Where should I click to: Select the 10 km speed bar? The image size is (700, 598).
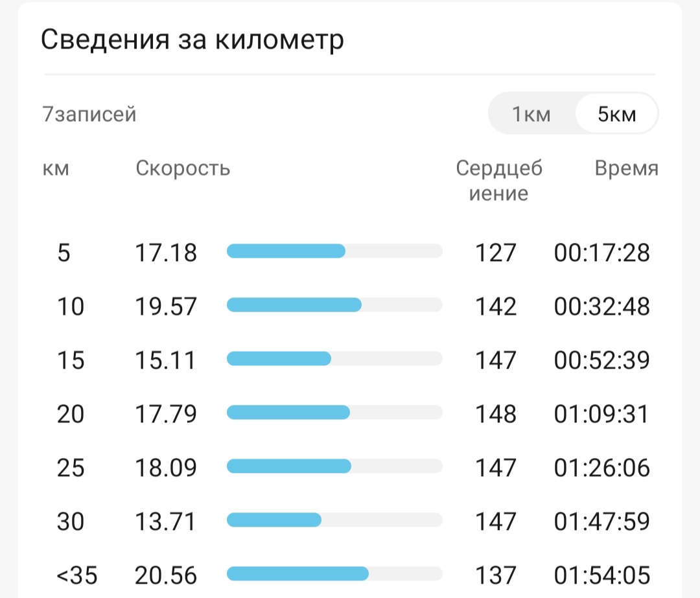pos(335,305)
